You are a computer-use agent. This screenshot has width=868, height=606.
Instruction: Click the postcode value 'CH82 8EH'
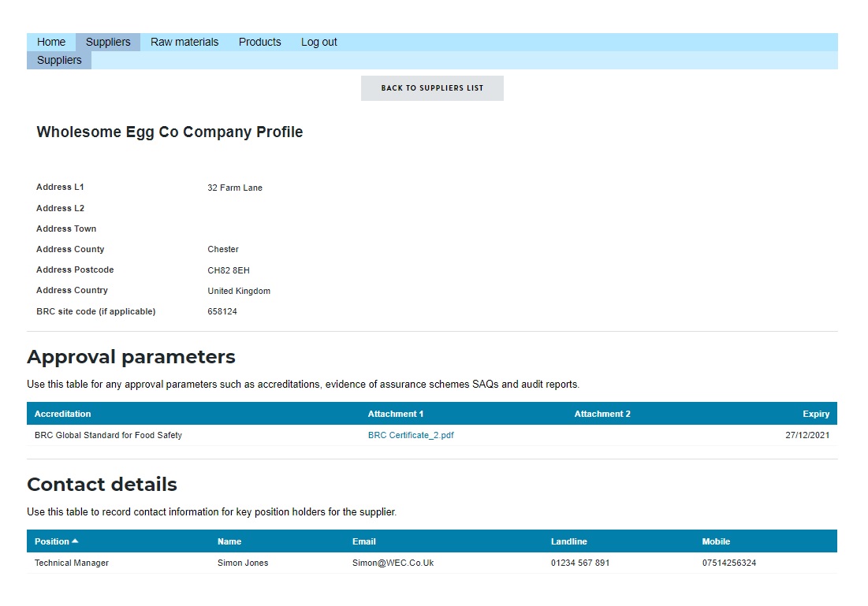tap(229, 270)
